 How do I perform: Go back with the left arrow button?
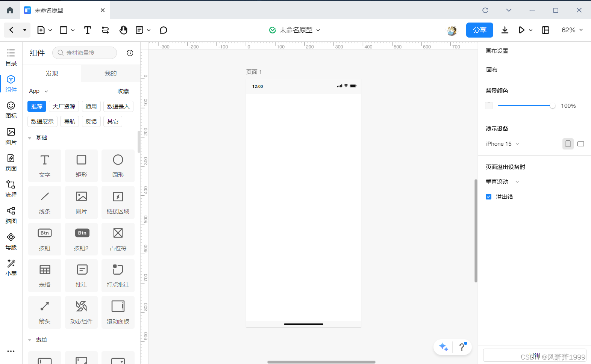[11, 30]
